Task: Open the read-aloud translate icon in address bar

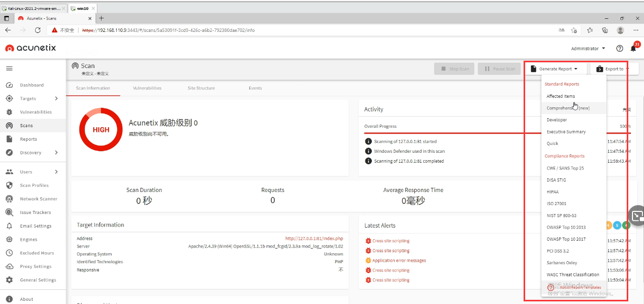Action: pyautogui.click(x=561, y=30)
